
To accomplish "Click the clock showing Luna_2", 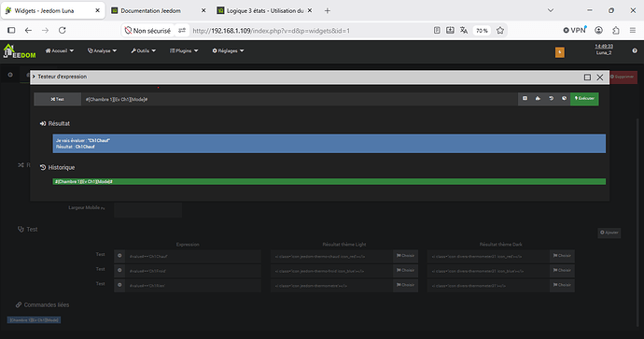I will pos(604,49).
